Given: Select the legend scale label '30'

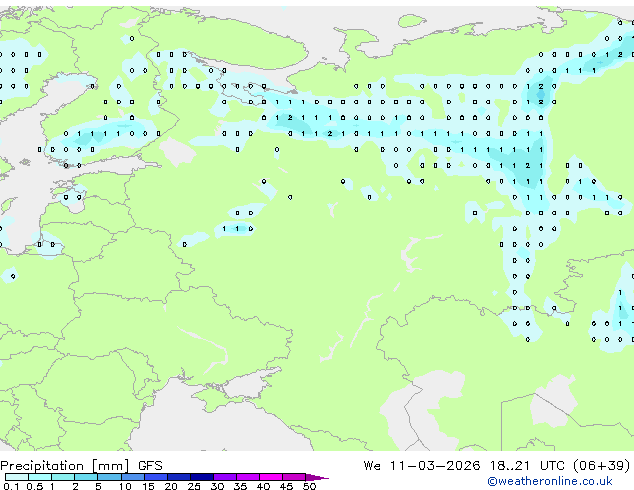Looking at the screenshot, I should click(217, 486).
